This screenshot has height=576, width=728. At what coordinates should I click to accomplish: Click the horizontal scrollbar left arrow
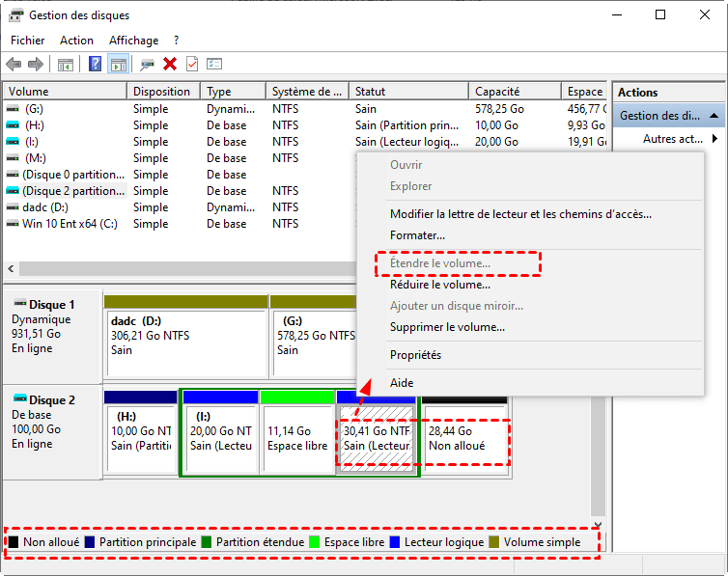click(12, 268)
